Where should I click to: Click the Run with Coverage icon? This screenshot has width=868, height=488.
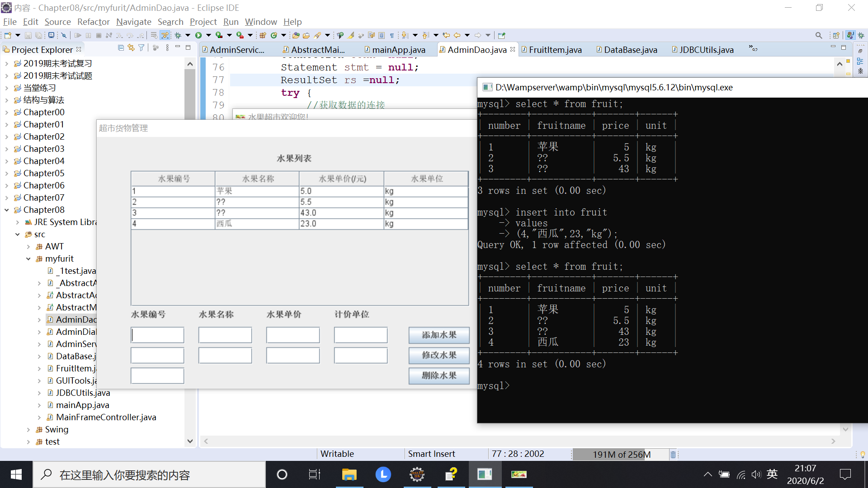219,35
